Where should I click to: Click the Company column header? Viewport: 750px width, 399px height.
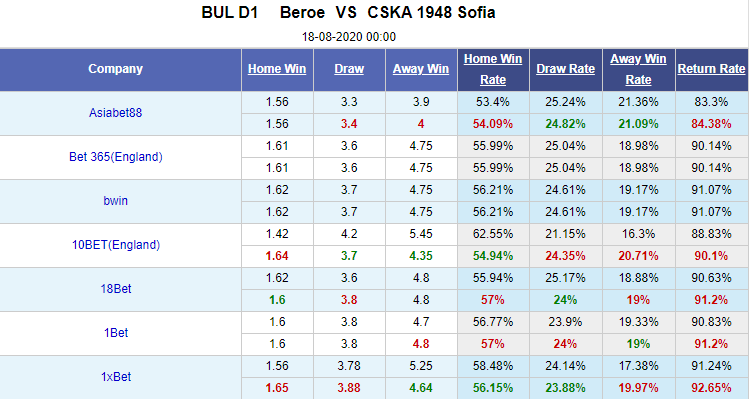click(x=115, y=69)
